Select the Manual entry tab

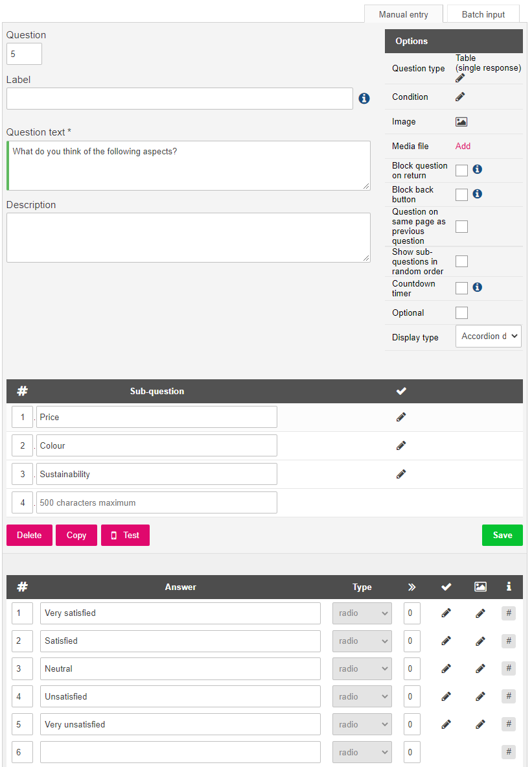click(x=404, y=14)
